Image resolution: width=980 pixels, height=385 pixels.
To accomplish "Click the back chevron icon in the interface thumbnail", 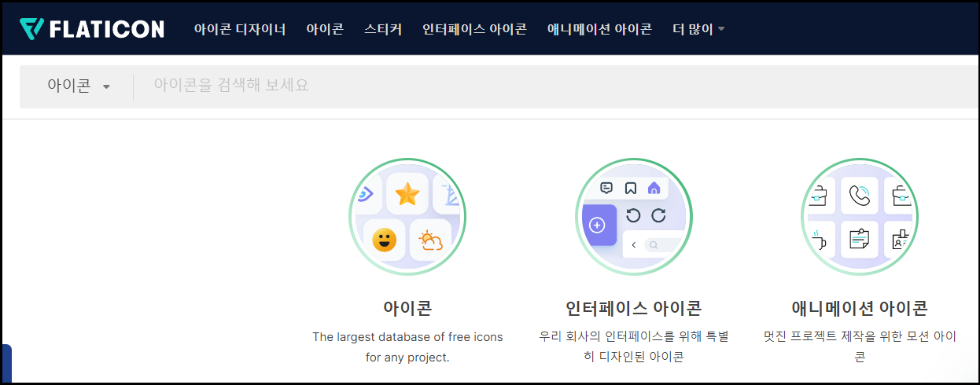I will pyautogui.click(x=634, y=245).
